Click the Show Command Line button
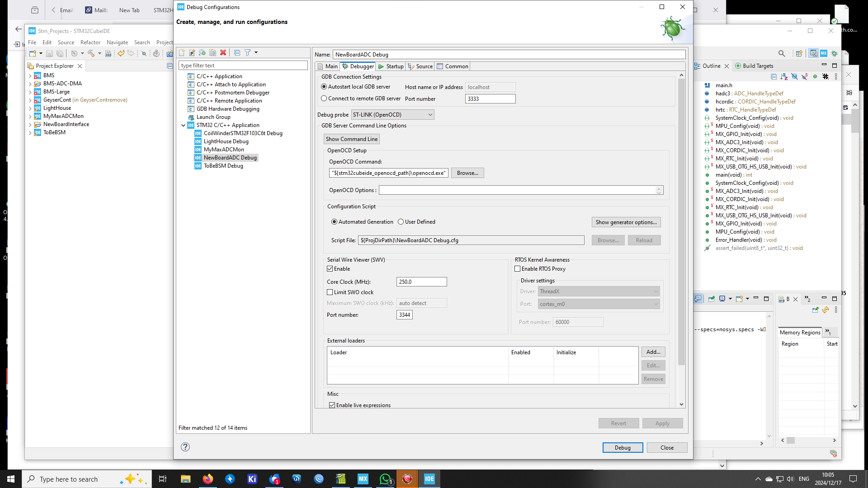 click(x=351, y=139)
